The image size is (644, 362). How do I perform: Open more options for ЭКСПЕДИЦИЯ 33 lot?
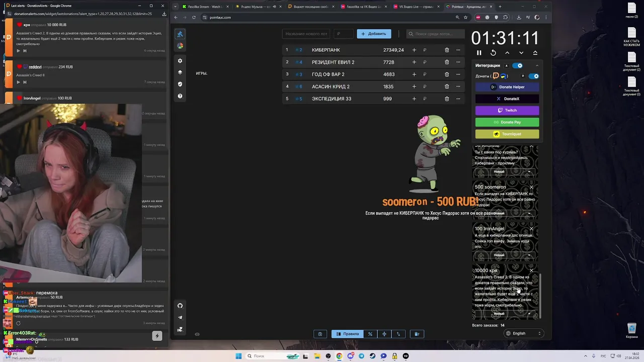(x=458, y=99)
